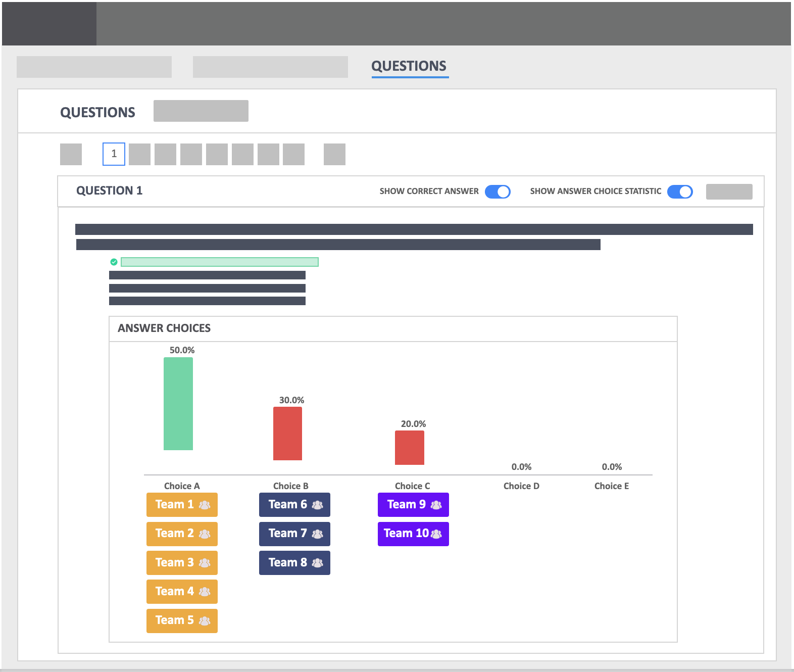Open the Team 7 badge

[x=294, y=534]
